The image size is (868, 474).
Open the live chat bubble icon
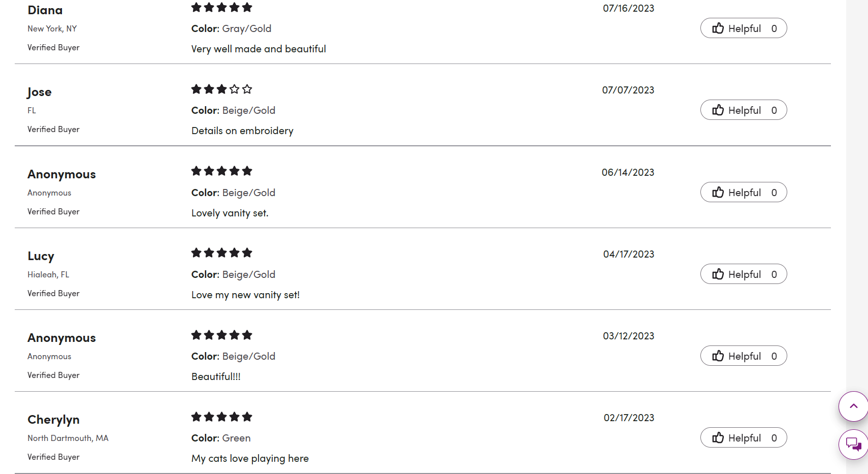(x=853, y=445)
